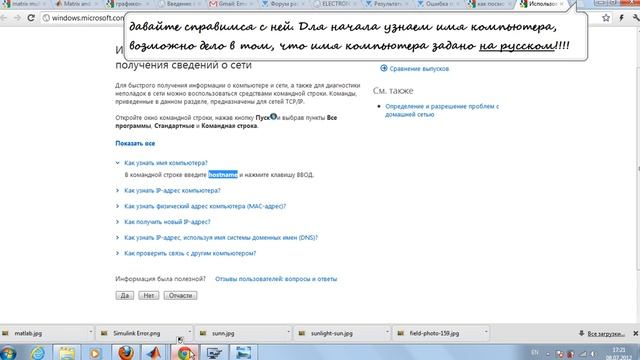Open the 'Сравнение выпусков' link
This screenshot has width=640, height=360.
[419, 69]
